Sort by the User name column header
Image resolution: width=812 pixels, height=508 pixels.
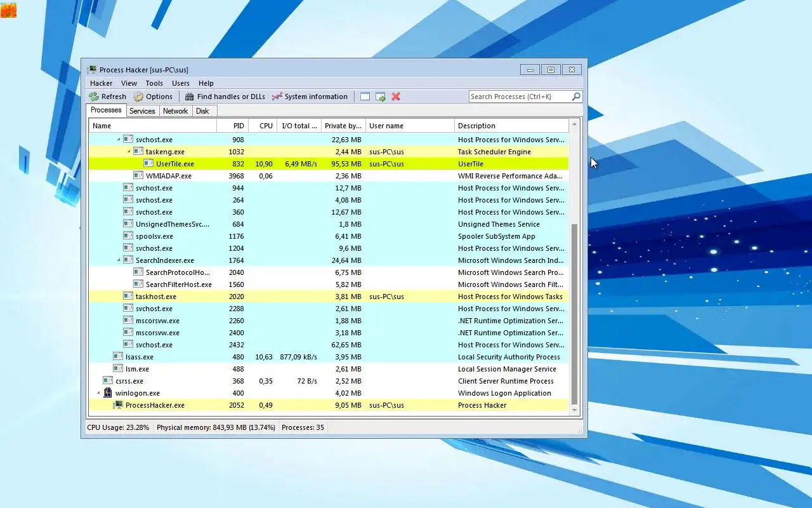[410, 126]
